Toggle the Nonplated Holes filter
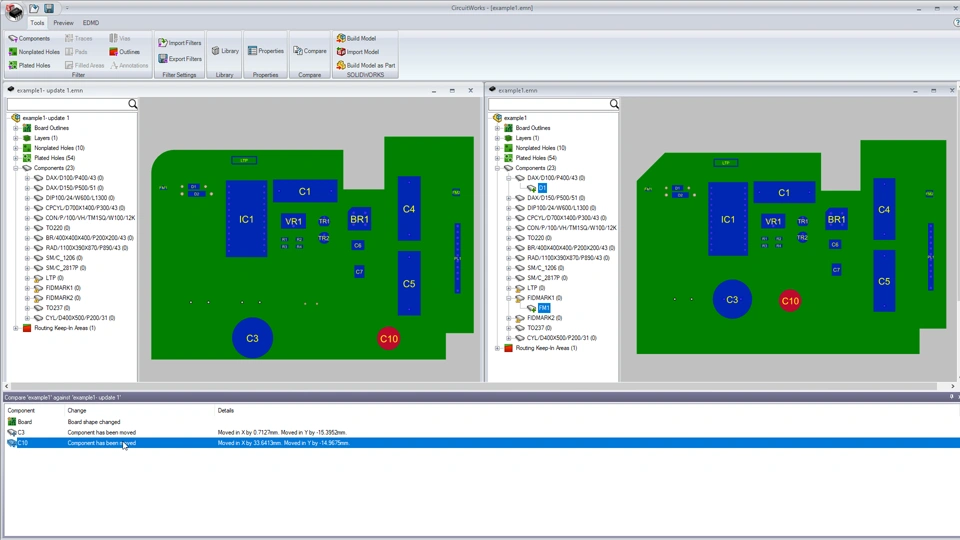This screenshot has height=540, width=960. click(x=34, y=52)
